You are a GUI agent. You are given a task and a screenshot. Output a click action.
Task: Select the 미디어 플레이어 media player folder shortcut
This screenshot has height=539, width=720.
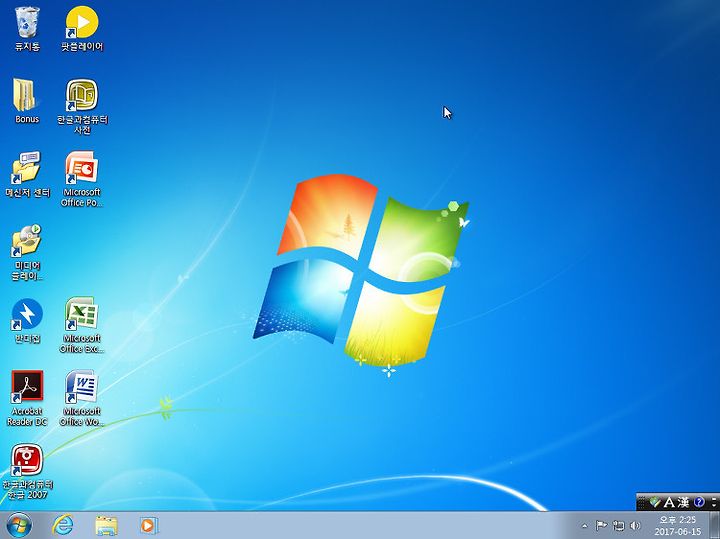pos(27,253)
